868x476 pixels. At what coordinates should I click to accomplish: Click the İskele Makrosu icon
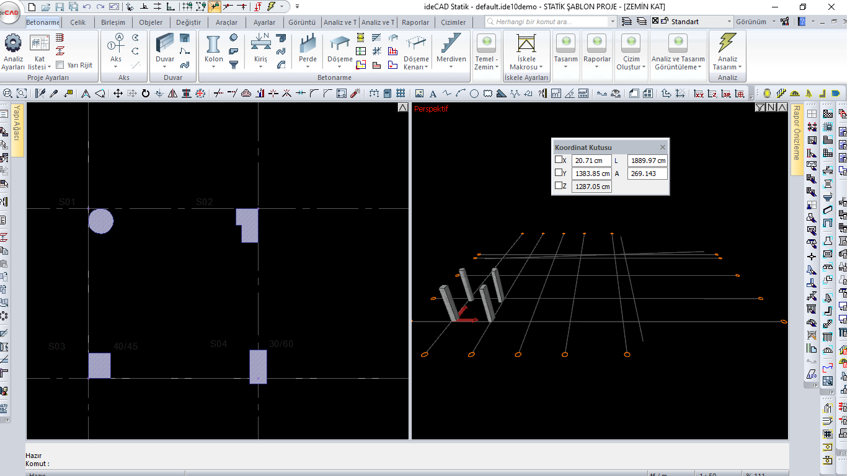click(526, 45)
